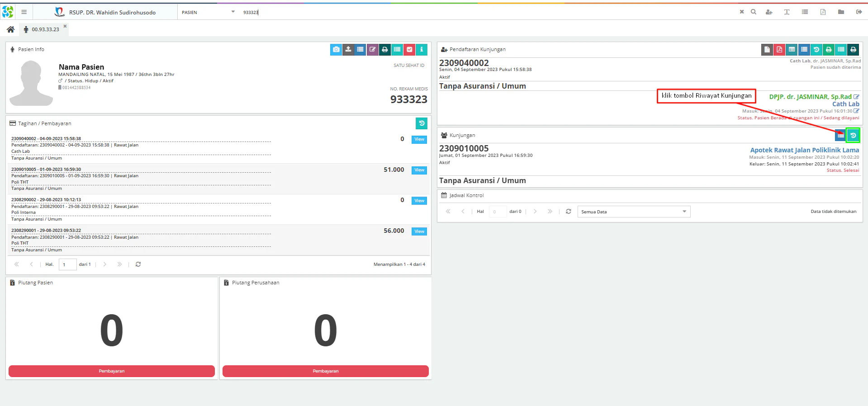Click the logout arrow icon in the top bar
Image resolution: width=868 pixels, height=406 pixels.
pyautogui.click(x=859, y=12)
